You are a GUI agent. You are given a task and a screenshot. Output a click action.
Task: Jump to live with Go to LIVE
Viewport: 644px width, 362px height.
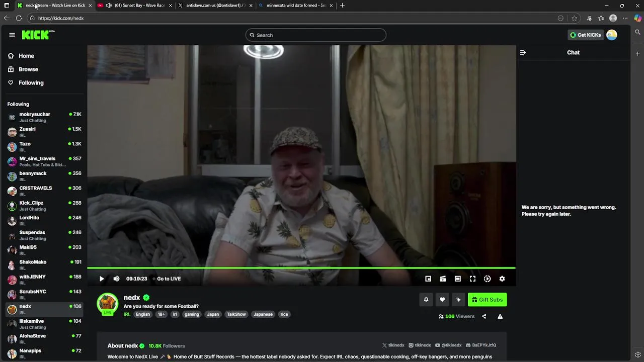pos(169,279)
